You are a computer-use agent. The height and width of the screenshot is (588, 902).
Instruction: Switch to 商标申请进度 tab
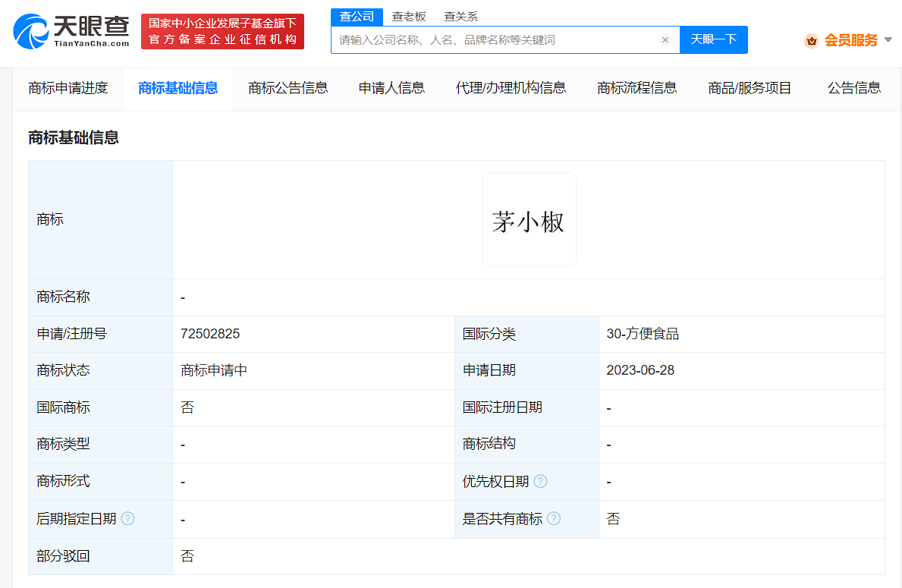68,88
